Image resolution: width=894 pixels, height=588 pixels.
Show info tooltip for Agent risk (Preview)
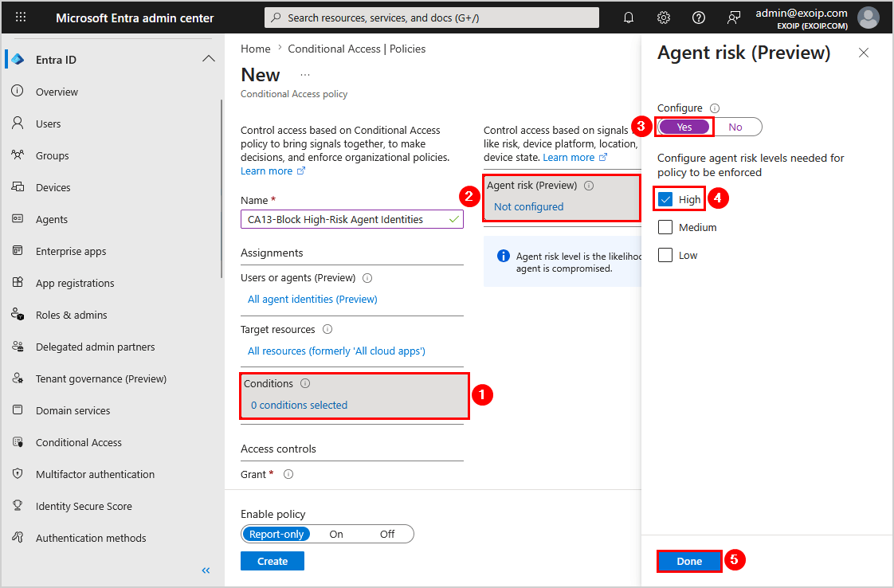[x=589, y=186]
